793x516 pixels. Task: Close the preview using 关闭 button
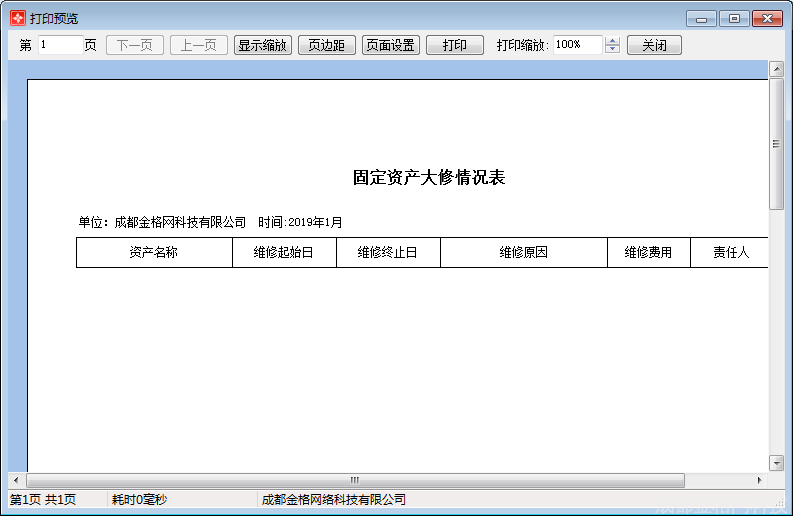click(x=654, y=45)
